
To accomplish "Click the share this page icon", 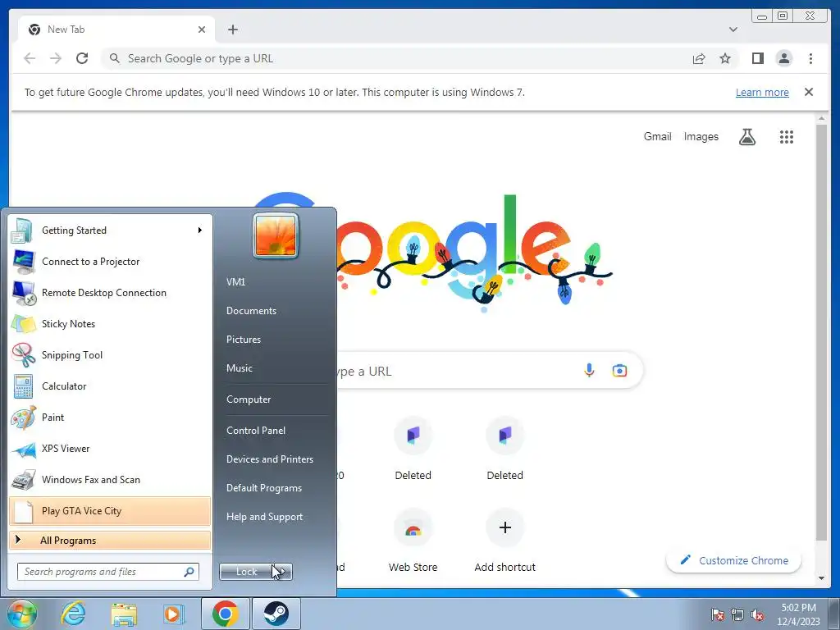I will pos(699,58).
